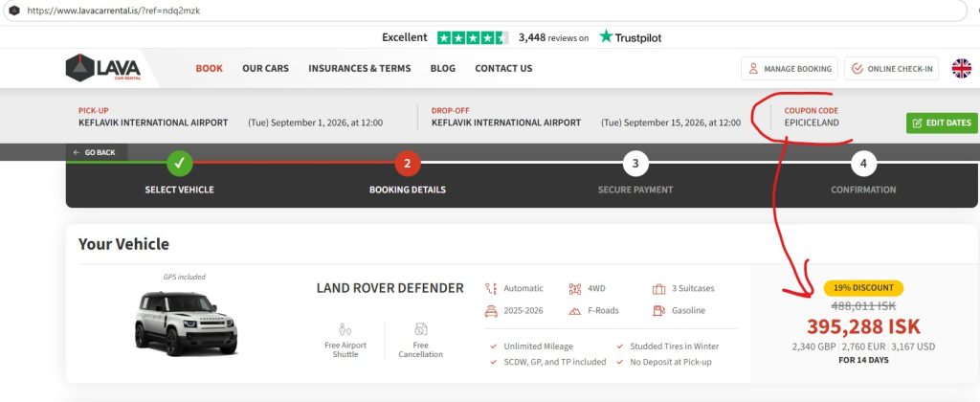
Task: Click the 3,167 USD price
Action: pyautogui.click(x=913, y=346)
